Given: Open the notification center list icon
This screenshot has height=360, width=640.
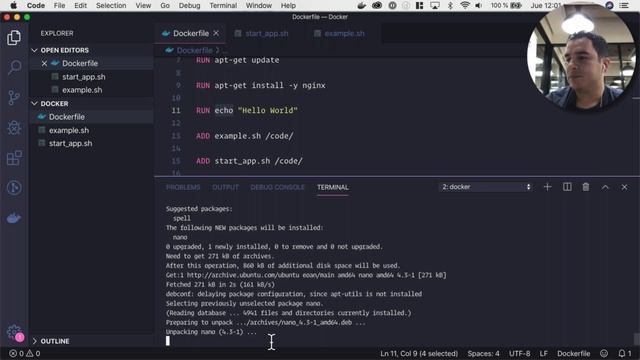Looking at the screenshot, I should (x=624, y=5).
